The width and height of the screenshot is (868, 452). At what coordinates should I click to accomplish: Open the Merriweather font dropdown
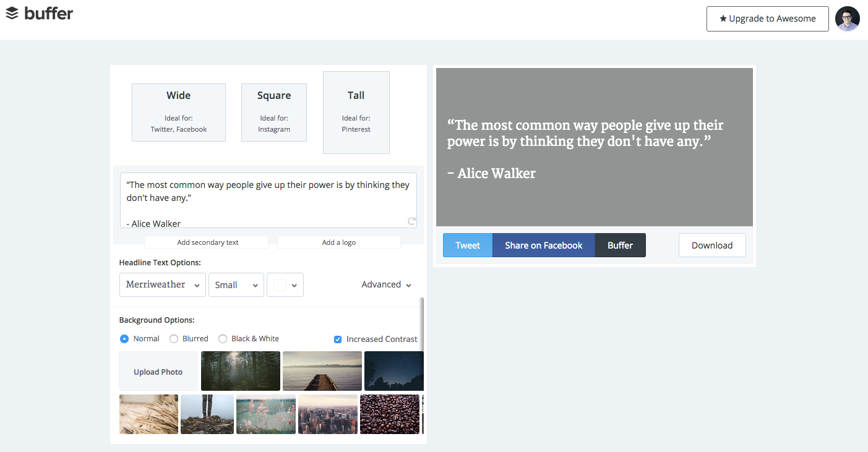tap(163, 284)
